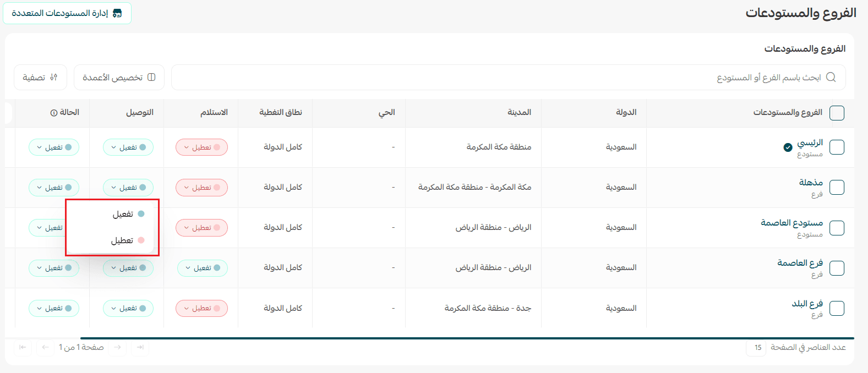Image resolution: width=868 pixels, height=373 pixels.
Task: Click the تخصيص الأعمدة columns button
Action: (119, 78)
